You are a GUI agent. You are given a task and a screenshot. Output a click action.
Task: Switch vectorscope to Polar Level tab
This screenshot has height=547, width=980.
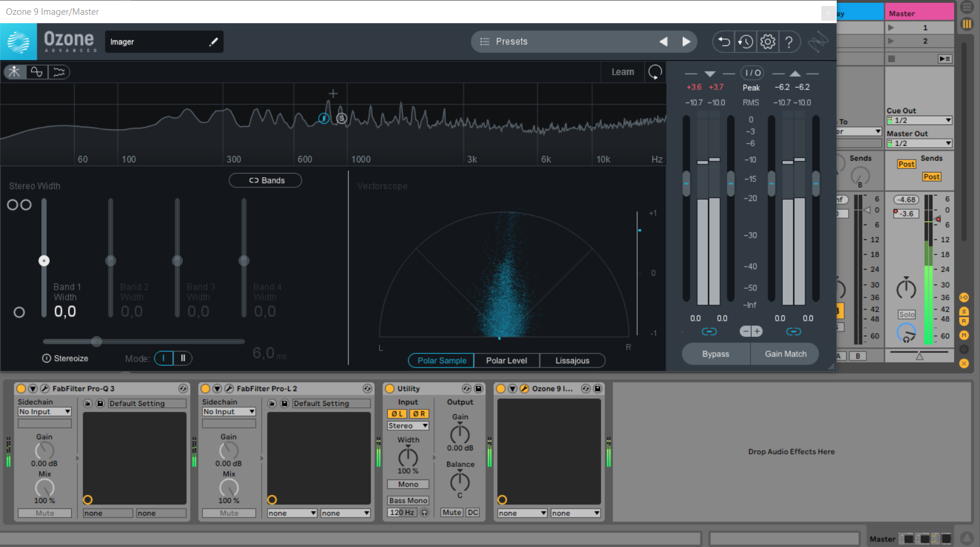506,360
